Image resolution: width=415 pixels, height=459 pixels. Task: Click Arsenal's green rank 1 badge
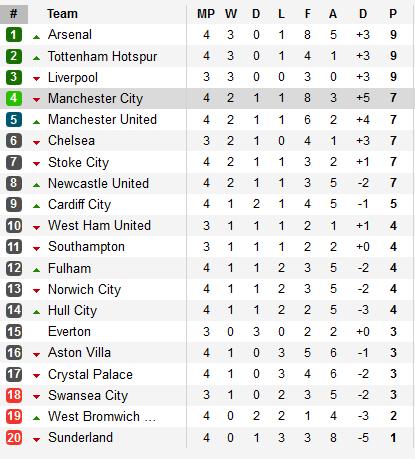[14, 35]
